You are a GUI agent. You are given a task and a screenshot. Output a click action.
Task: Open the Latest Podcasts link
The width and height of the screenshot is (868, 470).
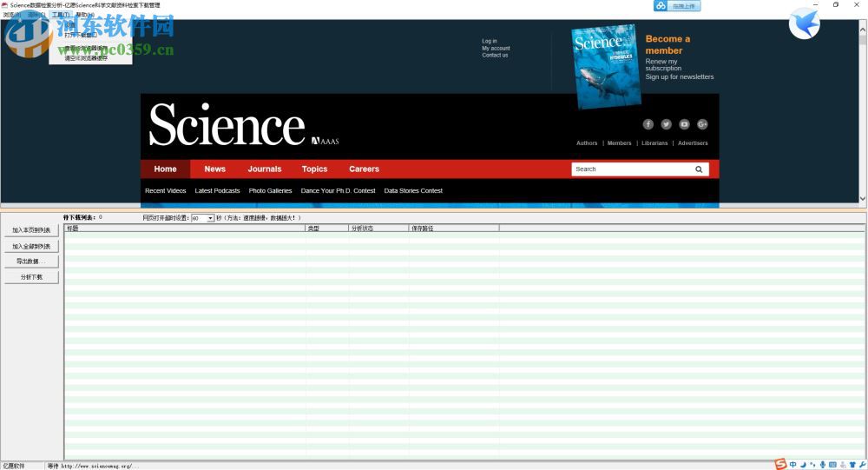217,190
